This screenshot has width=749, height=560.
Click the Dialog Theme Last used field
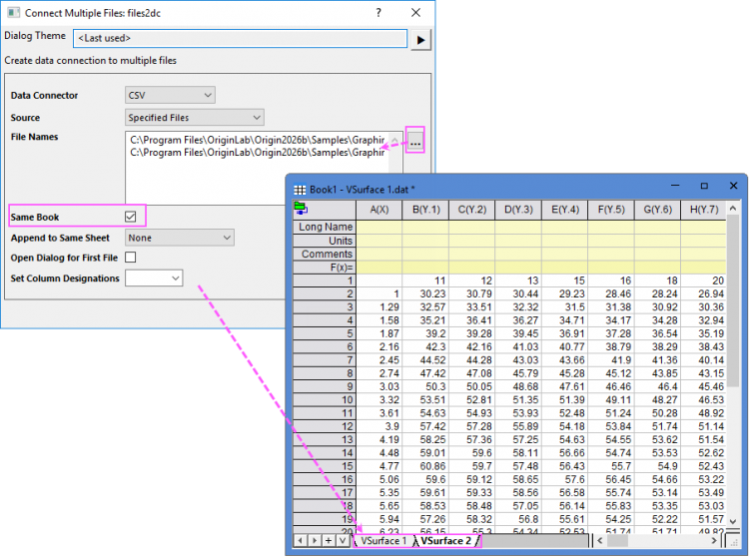[241, 39]
